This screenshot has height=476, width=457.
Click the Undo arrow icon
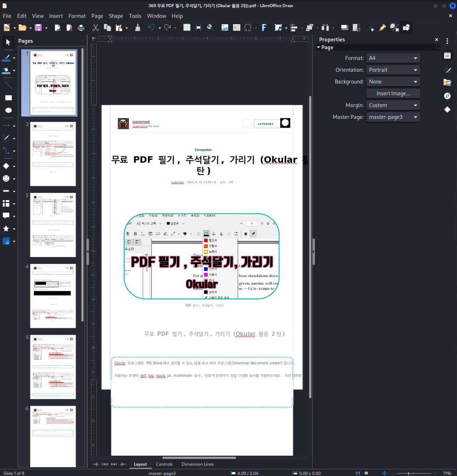pos(152,27)
